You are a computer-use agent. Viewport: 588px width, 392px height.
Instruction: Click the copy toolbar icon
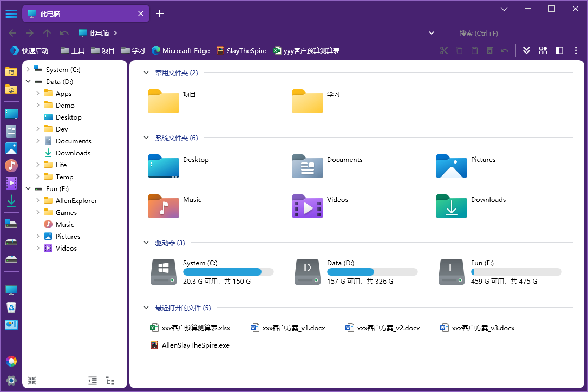[459, 50]
